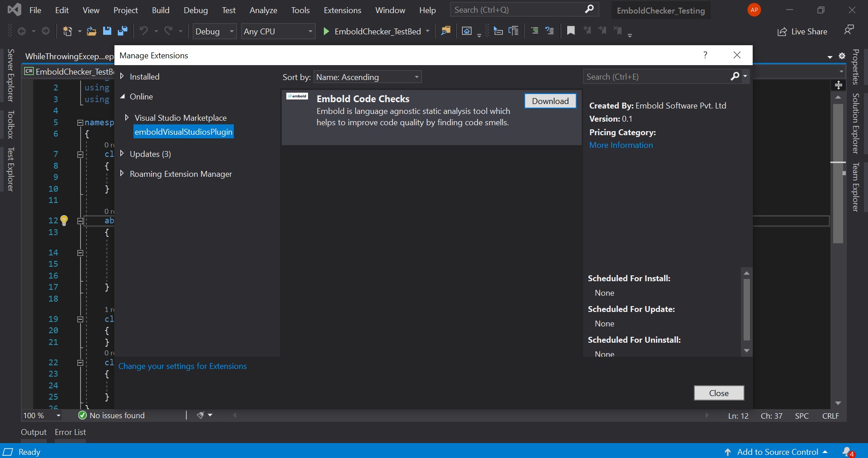Click the Undo arrow icon
868x458 pixels.
[144, 31]
